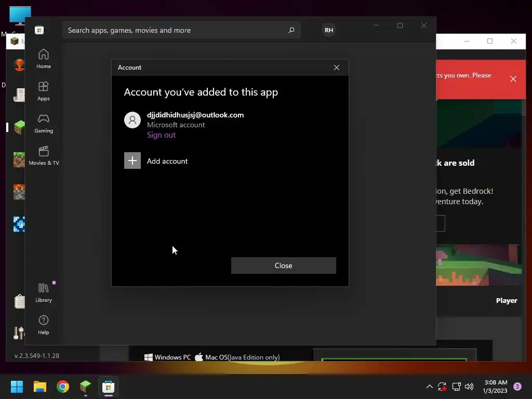This screenshot has height=399, width=532.
Task: Click the plus icon to add account
Action: click(x=132, y=161)
